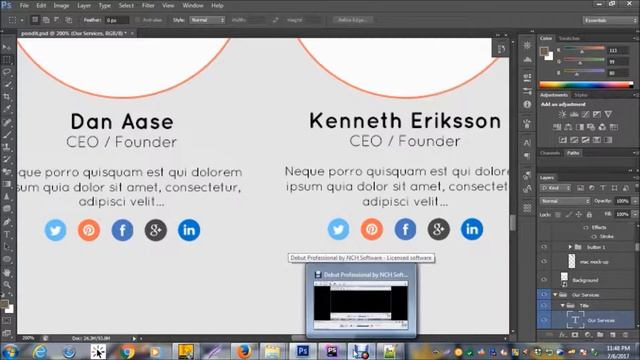Toggle lock transparent pixels
Viewport: 640px width, 360px height.
tap(558, 214)
